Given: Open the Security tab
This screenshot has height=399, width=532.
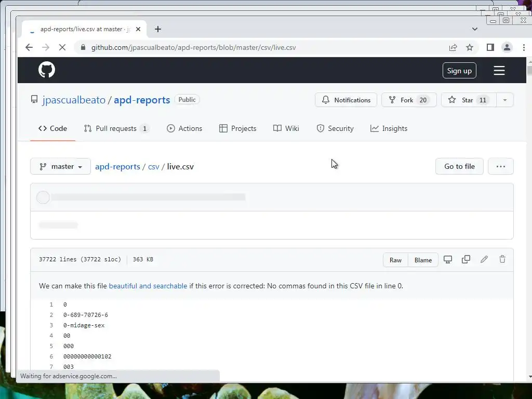Looking at the screenshot, I should point(335,129).
